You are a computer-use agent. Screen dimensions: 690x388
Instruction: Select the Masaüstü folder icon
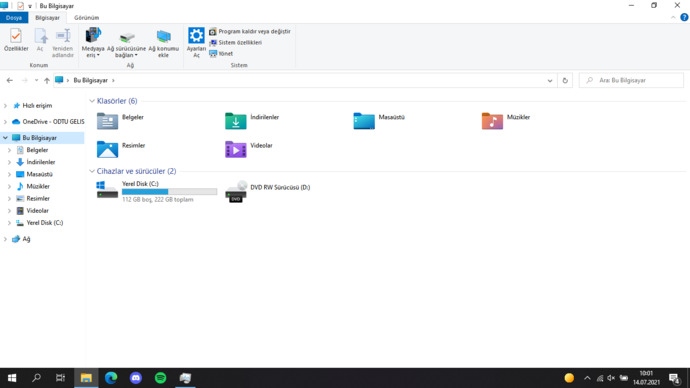click(364, 121)
